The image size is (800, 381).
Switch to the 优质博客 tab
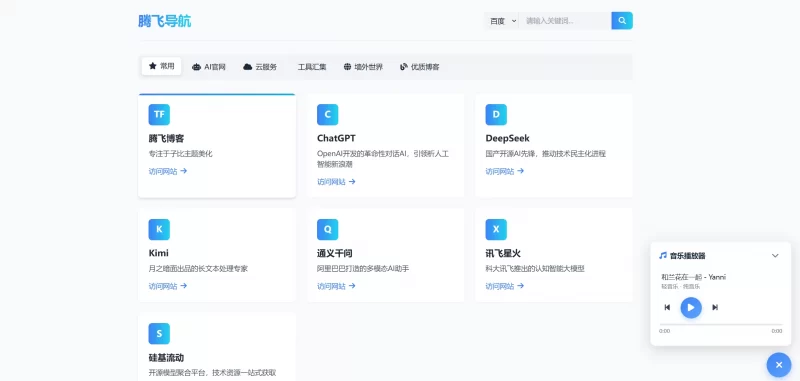coord(420,67)
